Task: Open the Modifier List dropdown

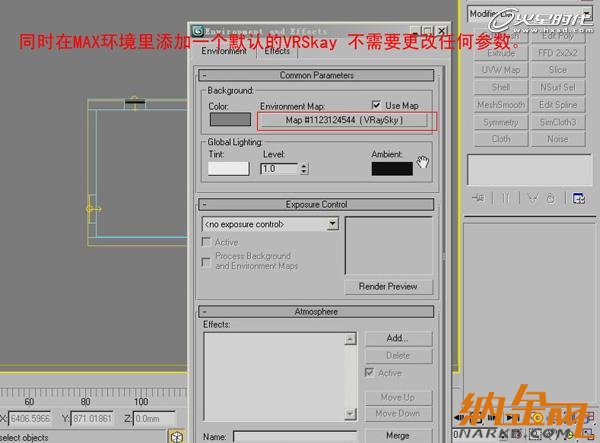Action: click(x=586, y=13)
